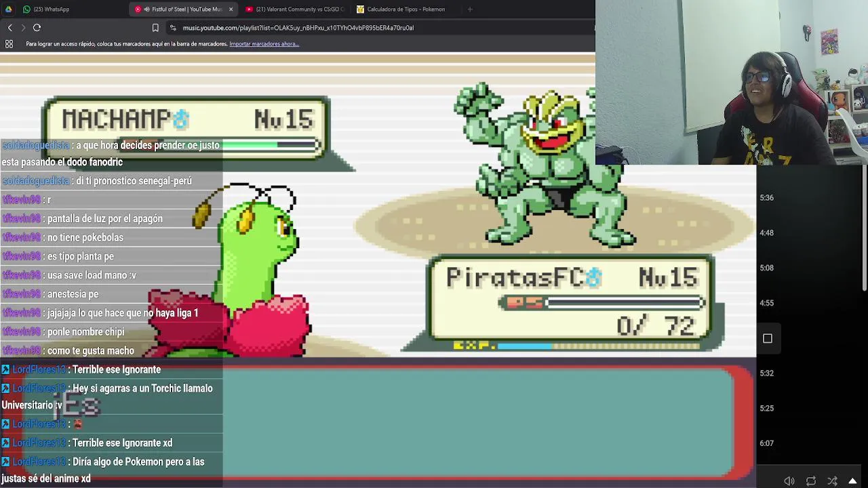This screenshot has height=488, width=868.
Task: Expand the player page arrow
Action: (x=853, y=481)
